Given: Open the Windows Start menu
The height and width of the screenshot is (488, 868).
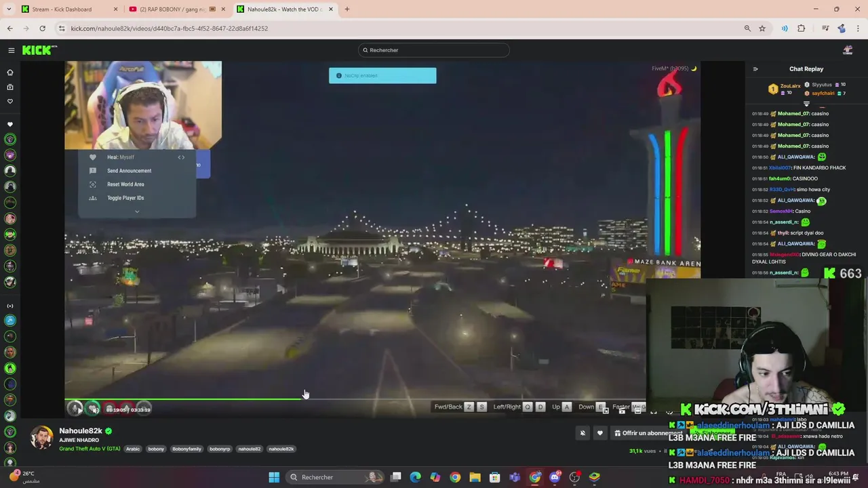Looking at the screenshot, I should click(274, 477).
